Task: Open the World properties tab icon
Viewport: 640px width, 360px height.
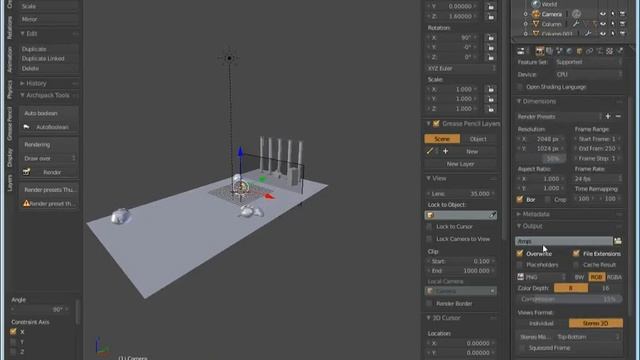Action: pos(569,51)
